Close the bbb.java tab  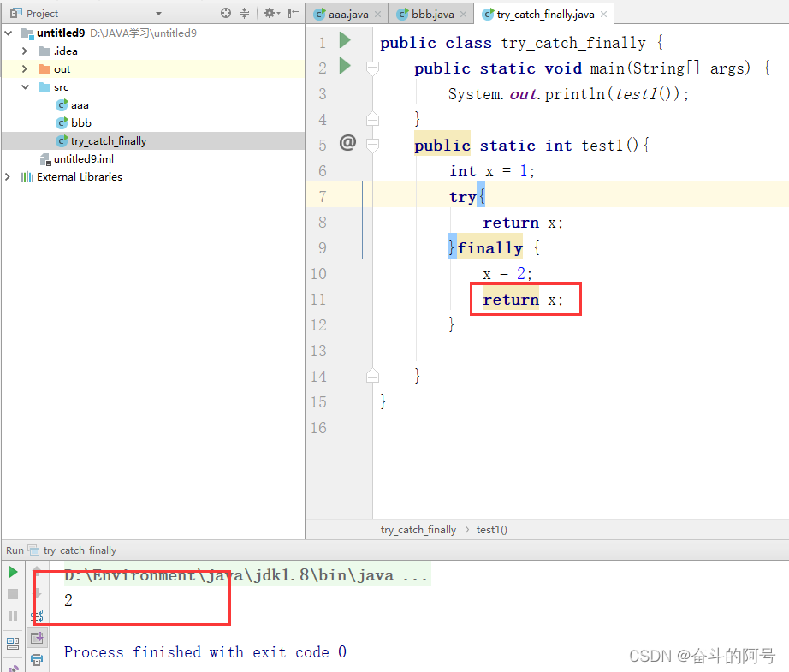pyautogui.click(x=463, y=15)
